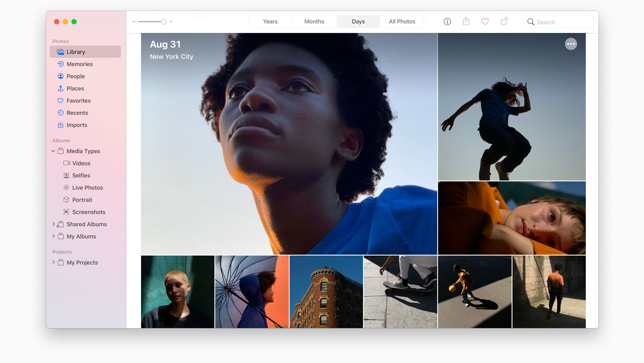Select Places in the sidebar
Image resolution: width=644 pixels, height=363 pixels.
point(75,88)
